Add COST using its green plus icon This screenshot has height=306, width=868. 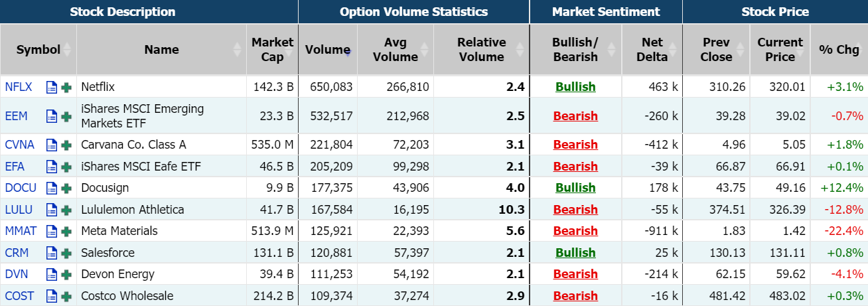(x=66, y=296)
